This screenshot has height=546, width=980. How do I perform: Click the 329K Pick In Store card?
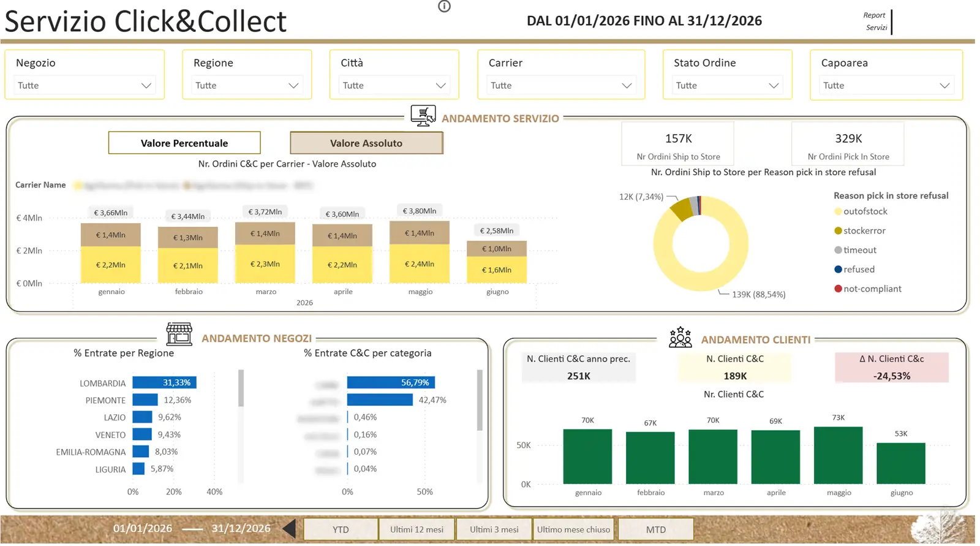(x=848, y=145)
